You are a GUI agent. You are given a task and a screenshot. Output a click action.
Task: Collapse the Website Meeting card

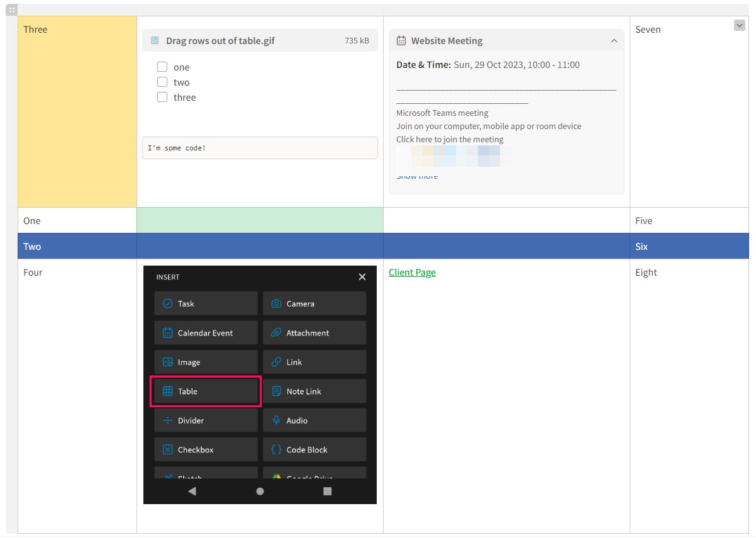pyautogui.click(x=614, y=40)
